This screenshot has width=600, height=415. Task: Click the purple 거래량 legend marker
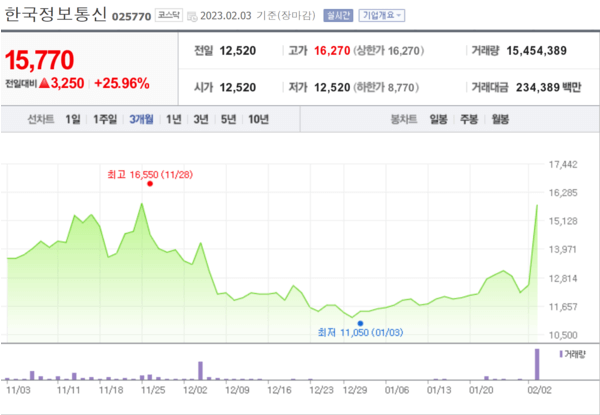point(561,354)
